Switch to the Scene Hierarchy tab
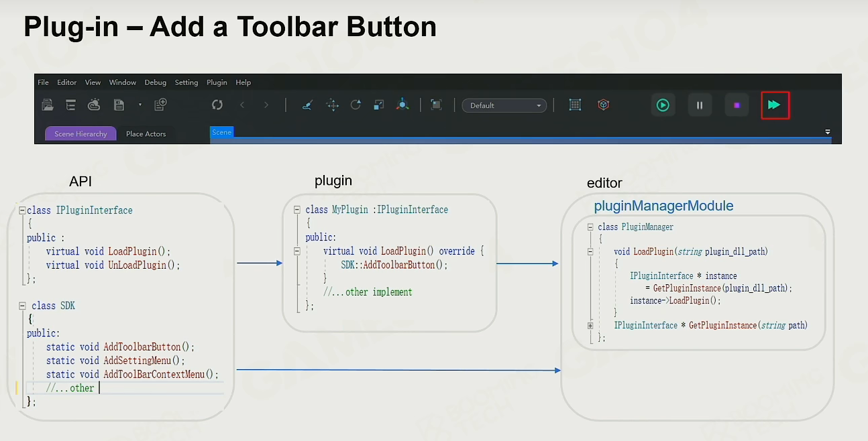This screenshot has height=441, width=868. click(80, 134)
